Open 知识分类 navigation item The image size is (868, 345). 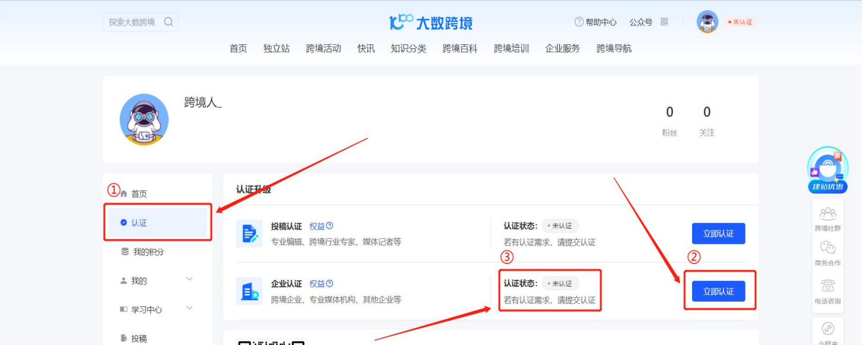[408, 48]
